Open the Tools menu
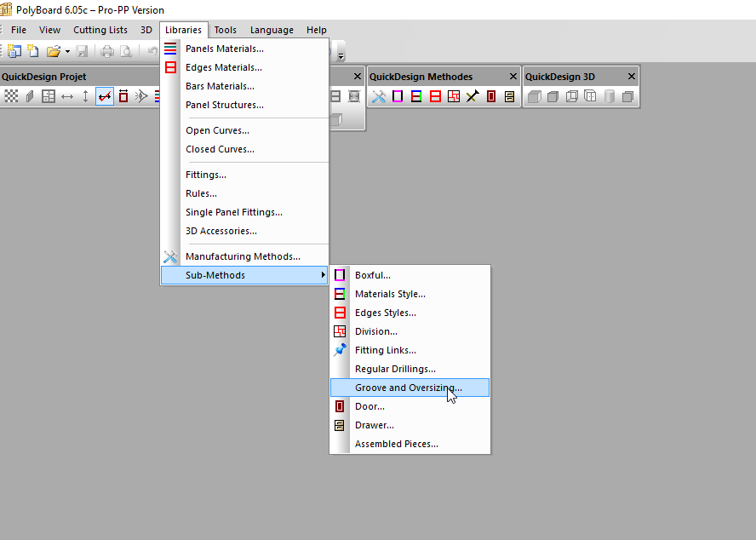Screen dimensions: 756x540 pyautogui.click(x=225, y=30)
